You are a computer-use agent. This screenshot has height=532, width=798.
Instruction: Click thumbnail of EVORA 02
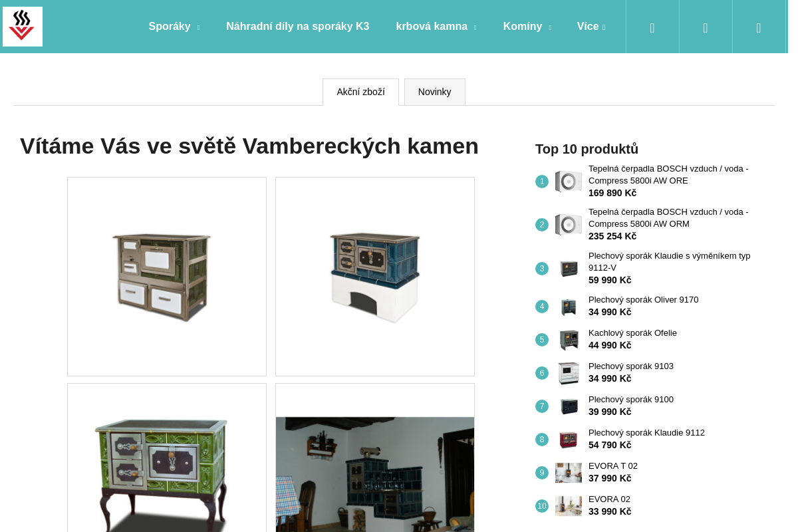tap(569, 506)
